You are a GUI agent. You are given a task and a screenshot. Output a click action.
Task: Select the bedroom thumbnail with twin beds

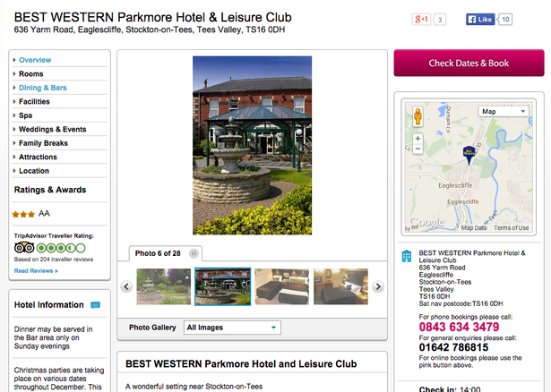282,286
